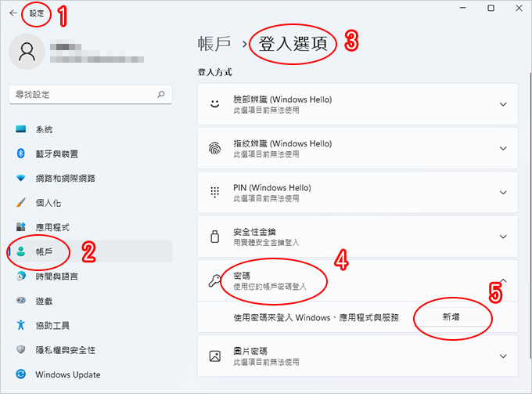Open 協助工具 settings category
This screenshot has width=532, height=394.
(x=91, y=325)
